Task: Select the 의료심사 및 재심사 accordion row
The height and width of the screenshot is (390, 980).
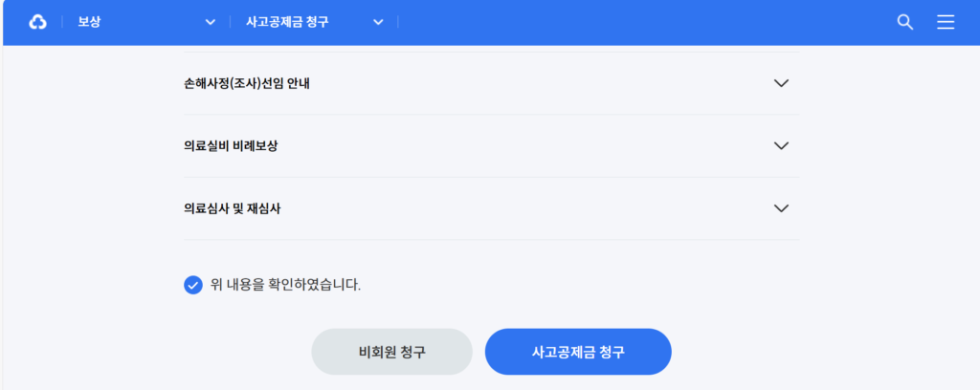Action: coord(492,208)
